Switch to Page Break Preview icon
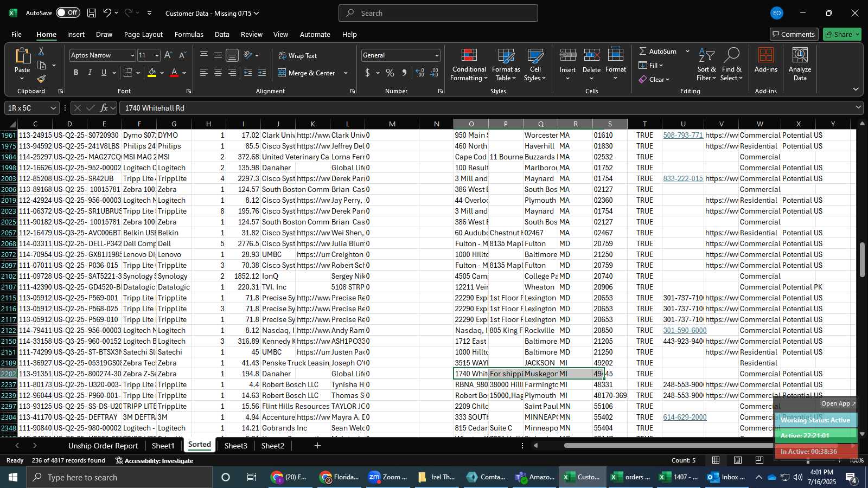Viewport: 868px width, 488px height. (759, 460)
